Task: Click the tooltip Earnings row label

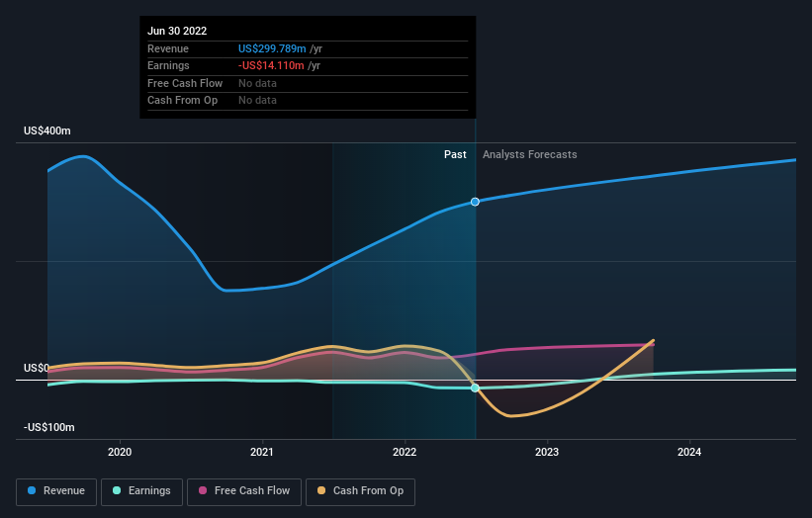Action: coord(168,65)
